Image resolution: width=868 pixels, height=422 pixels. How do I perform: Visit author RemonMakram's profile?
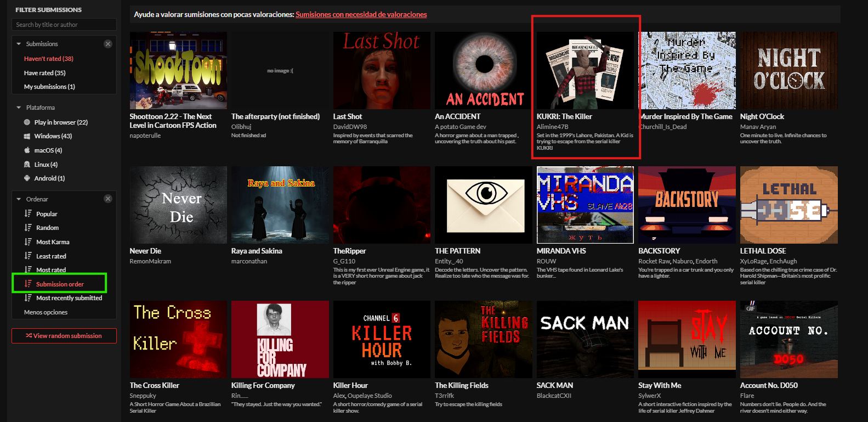(x=150, y=261)
